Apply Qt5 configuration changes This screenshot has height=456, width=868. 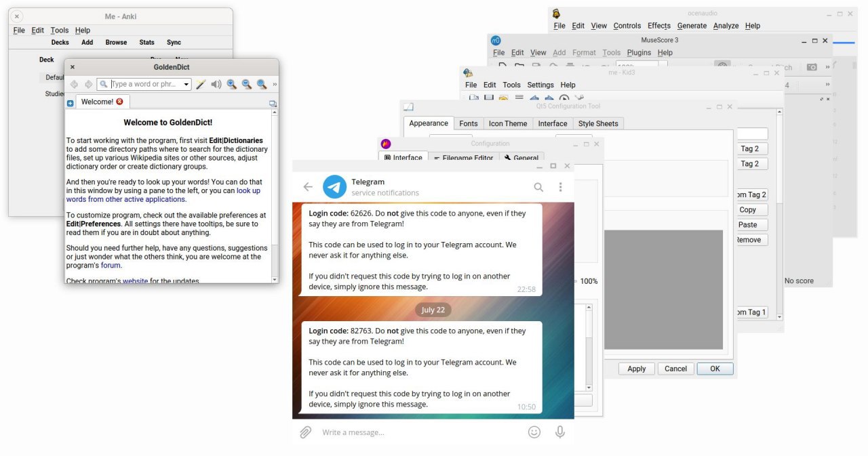point(637,369)
